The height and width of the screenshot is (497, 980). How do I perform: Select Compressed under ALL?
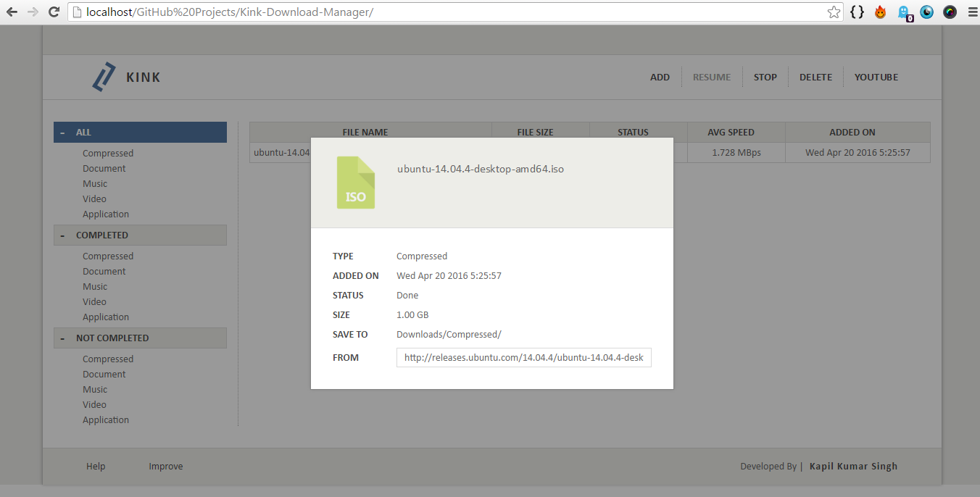(x=108, y=153)
